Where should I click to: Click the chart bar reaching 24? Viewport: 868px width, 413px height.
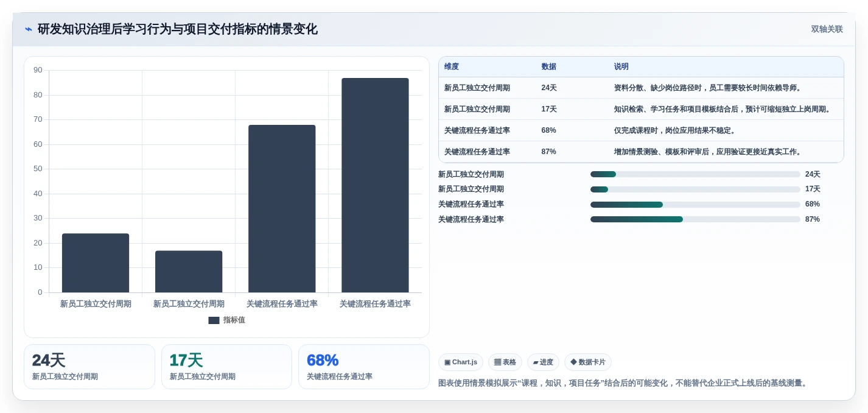pyautogui.click(x=96, y=263)
